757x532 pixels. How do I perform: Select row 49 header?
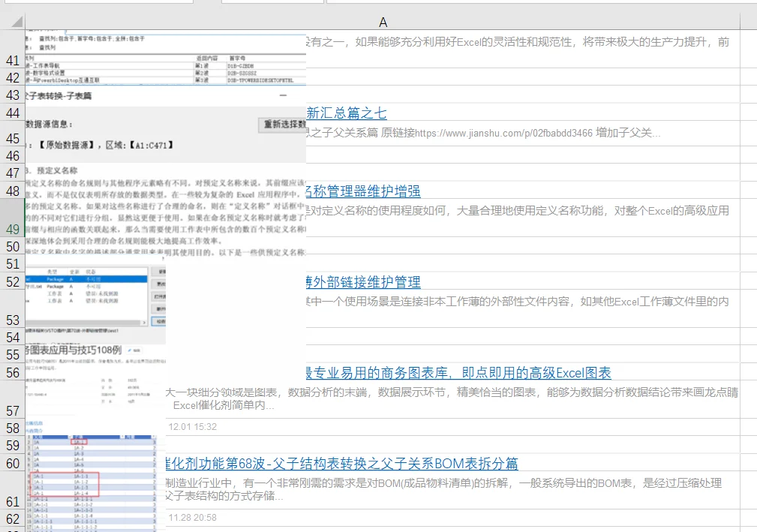pos(13,218)
